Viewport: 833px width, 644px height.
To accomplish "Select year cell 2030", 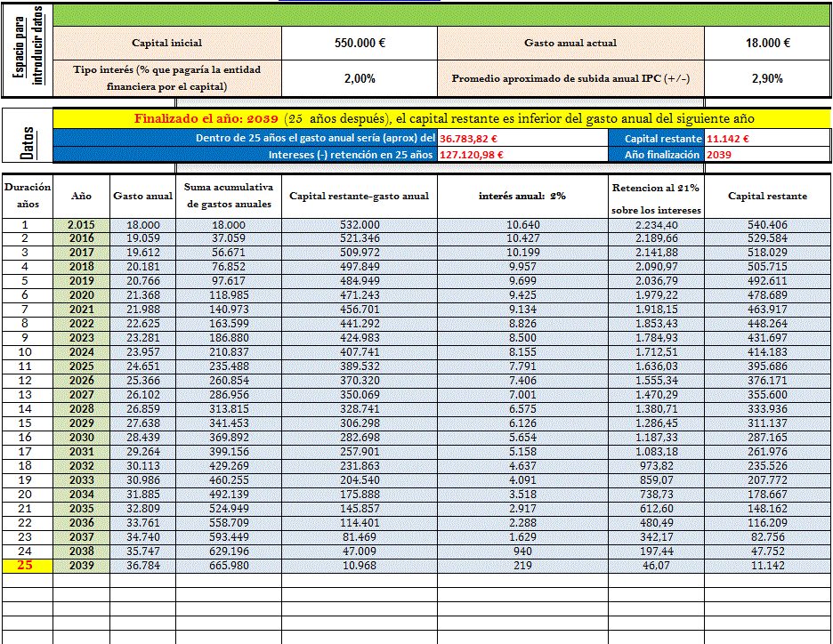I will click(x=81, y=438).
